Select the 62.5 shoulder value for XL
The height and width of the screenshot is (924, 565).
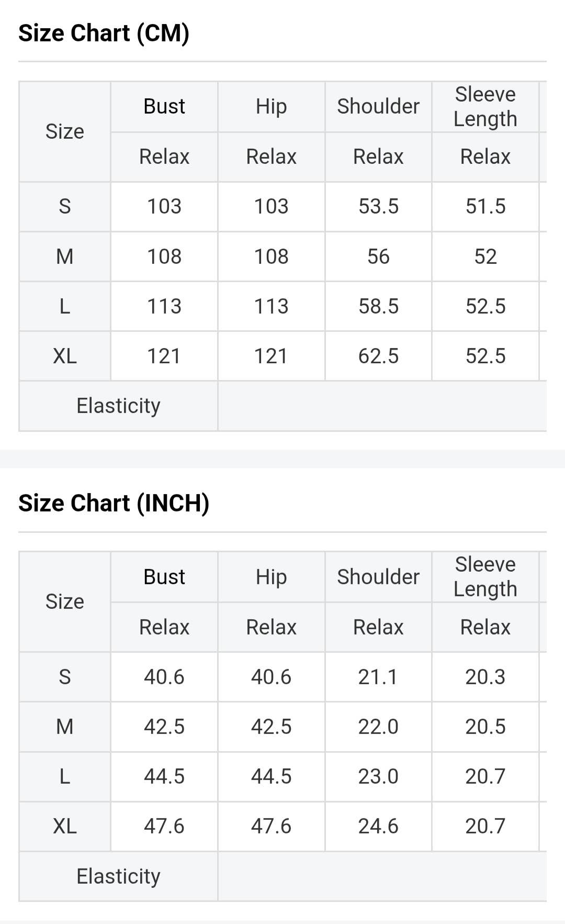[378, 356]
